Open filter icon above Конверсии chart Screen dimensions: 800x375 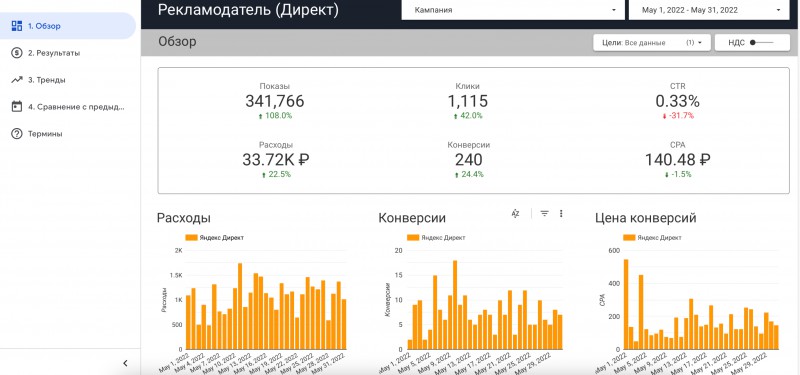click(544, 214)
